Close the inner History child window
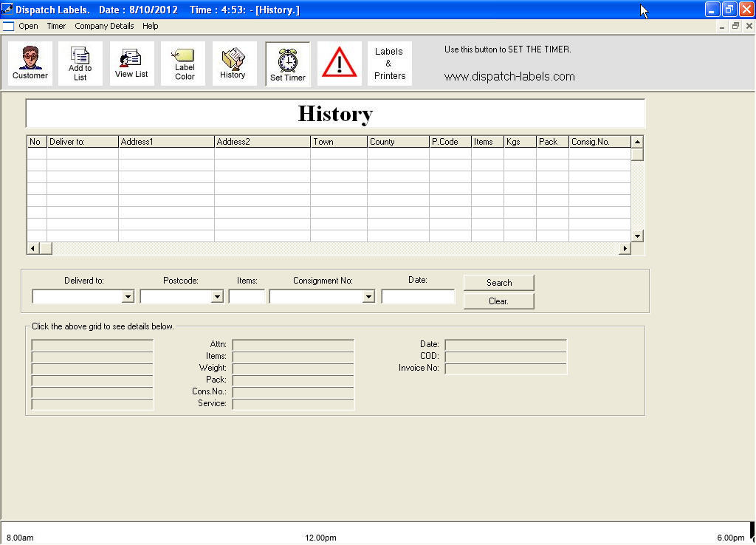The width and height of the screenshot is (756, 545). click(x=749, y=26)
